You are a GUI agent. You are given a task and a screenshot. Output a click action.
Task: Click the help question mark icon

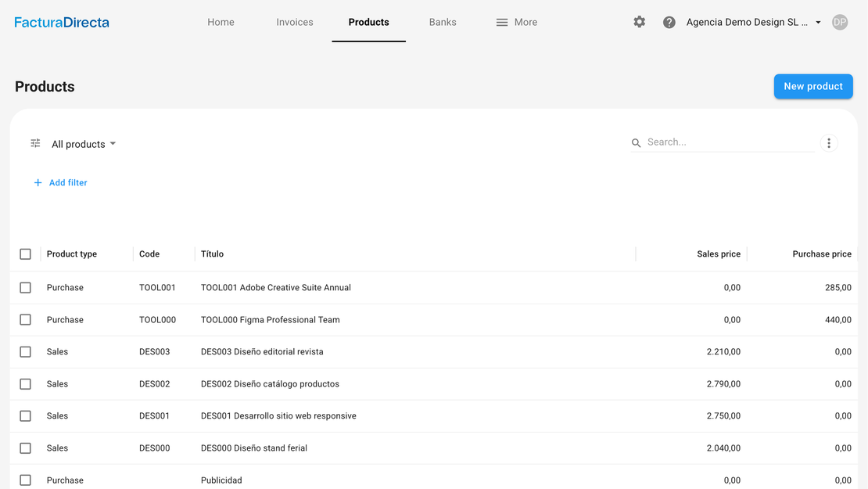pyautogui.click(x=669, y=22)
